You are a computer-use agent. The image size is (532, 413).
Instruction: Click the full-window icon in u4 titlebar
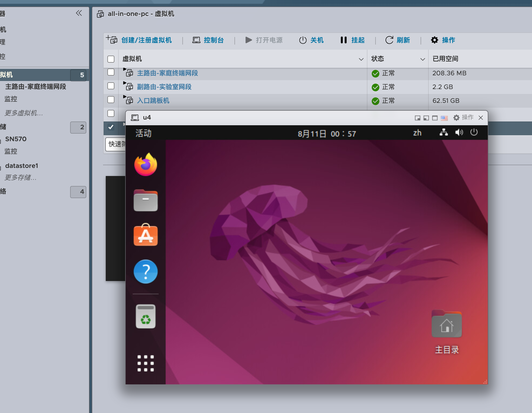coord(435,118)
